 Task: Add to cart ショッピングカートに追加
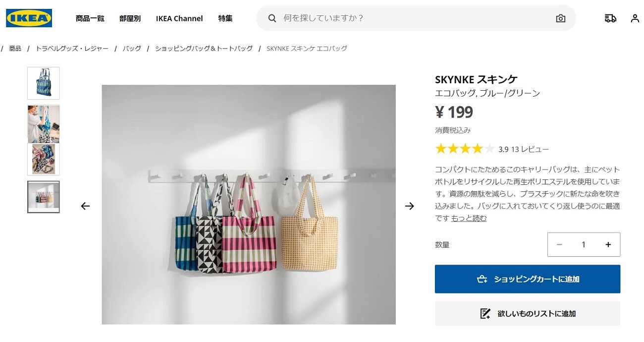(527, 279)
